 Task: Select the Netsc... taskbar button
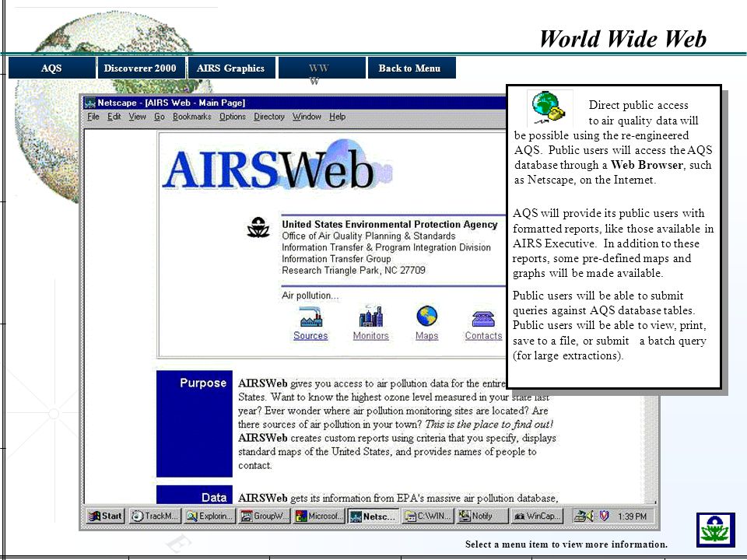click(373, 516)
